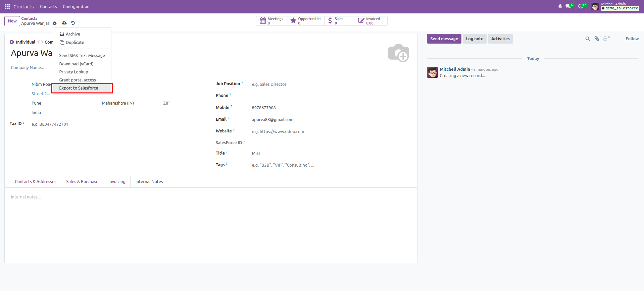This screenshot has width=644, height=291.
Task: Open the Sales & Purchase tab
Action: pyautogui.click(x=82, y=182)
